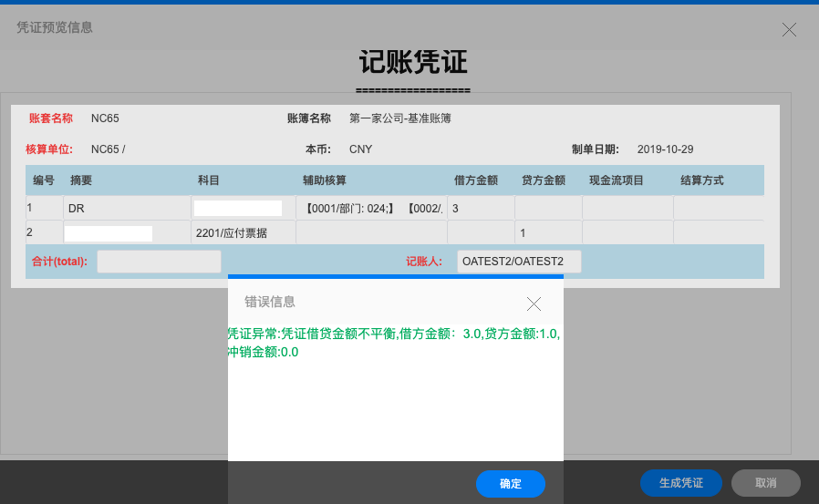Click the 账簿名称 value 第一家公司-基准账簿
This screenshot has height=504, width=819.
point(400,118)
